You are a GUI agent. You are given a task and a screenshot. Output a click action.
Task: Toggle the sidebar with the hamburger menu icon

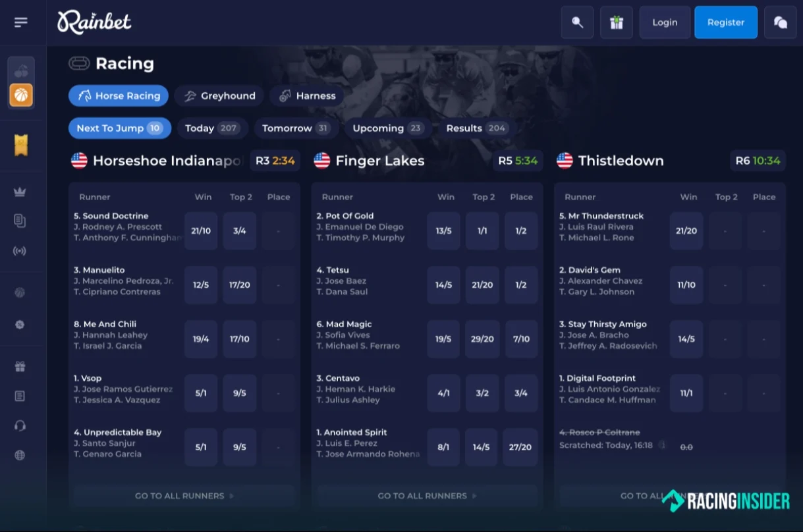20,22
